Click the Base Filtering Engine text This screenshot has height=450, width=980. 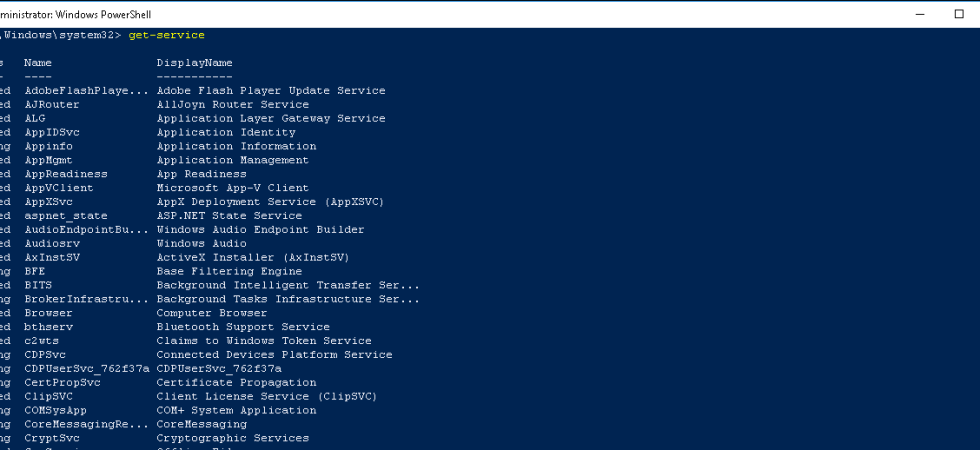229,271
